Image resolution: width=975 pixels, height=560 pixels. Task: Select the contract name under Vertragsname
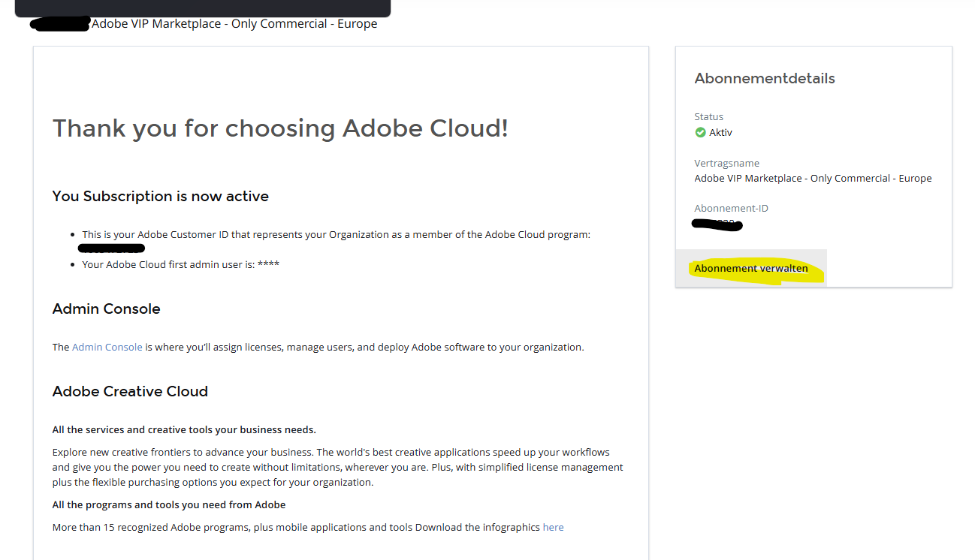[813, 178]
